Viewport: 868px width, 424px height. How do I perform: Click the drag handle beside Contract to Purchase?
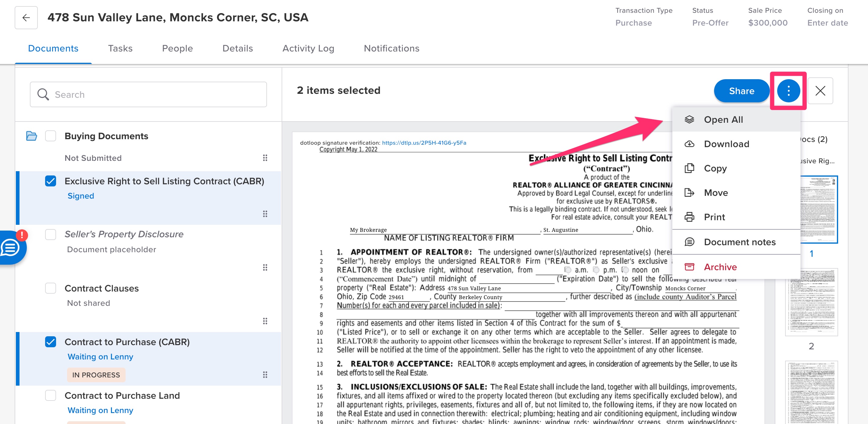[x=265, y=374]
